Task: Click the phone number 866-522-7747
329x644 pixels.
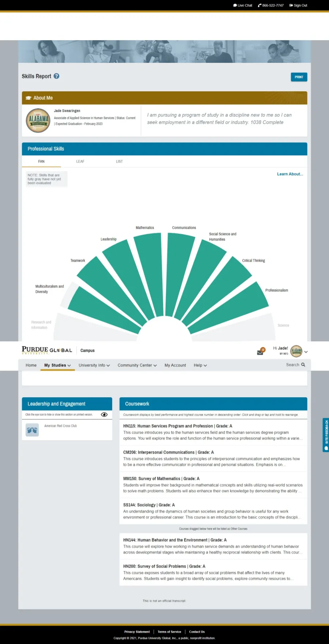Action: click(x=271, y=5)
